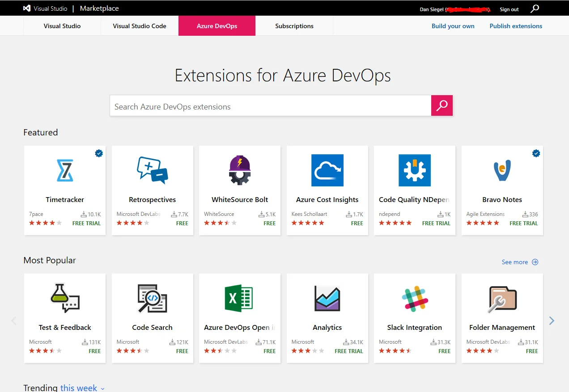This screenshot has height=392, width=569.
Task: Click the next arrow of Most Popular carousel
Action: point(552,320)
